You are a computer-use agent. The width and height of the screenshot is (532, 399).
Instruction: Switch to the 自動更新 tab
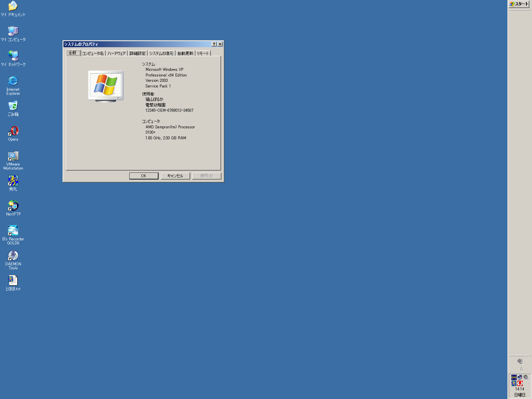click(185, 54)
